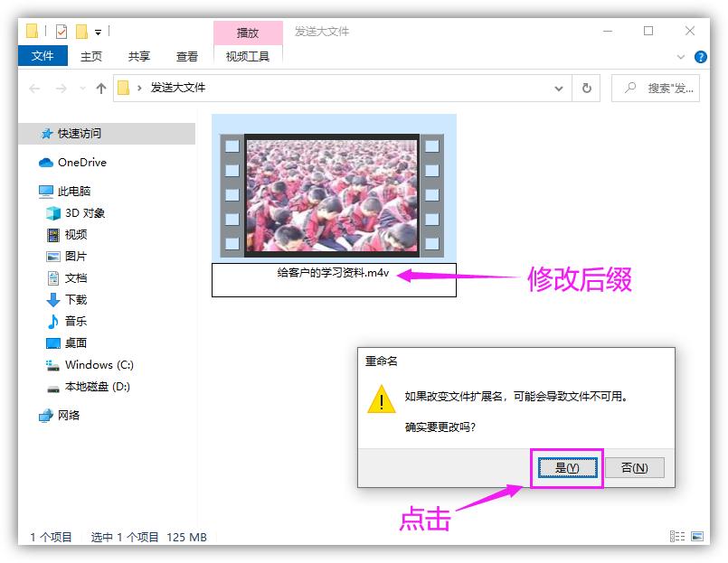Open the 播放 tab under 视频工具

pos(247,33)
